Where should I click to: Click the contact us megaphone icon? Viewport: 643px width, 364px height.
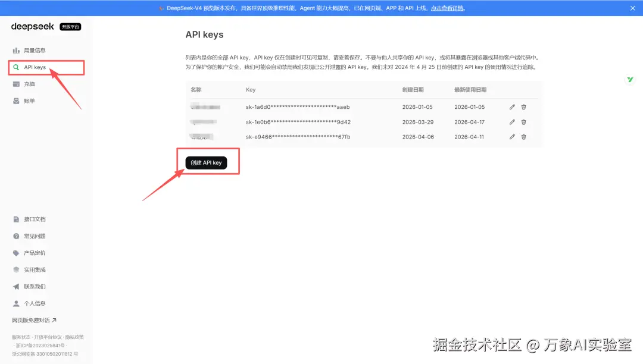click(16, 286)
